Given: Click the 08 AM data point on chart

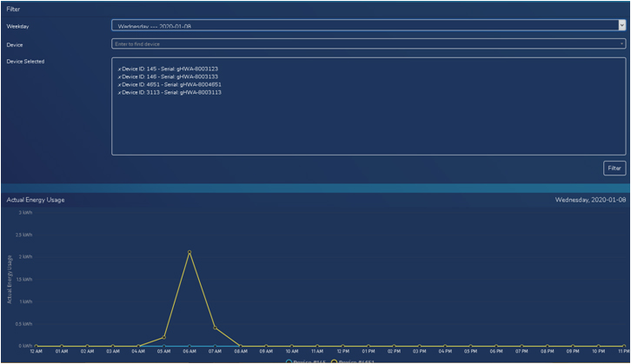Looking at the screenshot, I should (x=241, y=346).
